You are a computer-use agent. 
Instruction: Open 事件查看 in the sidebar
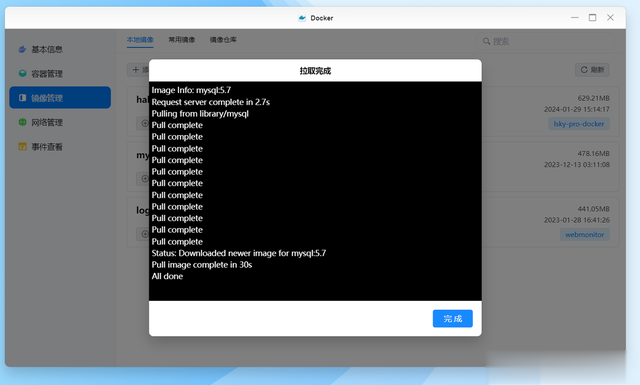pyautogui.click(x=60, y=147)
